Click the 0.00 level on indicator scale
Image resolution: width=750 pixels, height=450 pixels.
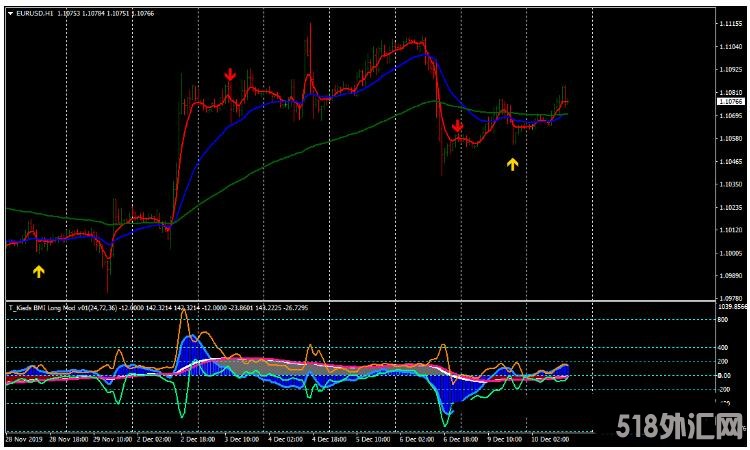click(x=724, y=375)
